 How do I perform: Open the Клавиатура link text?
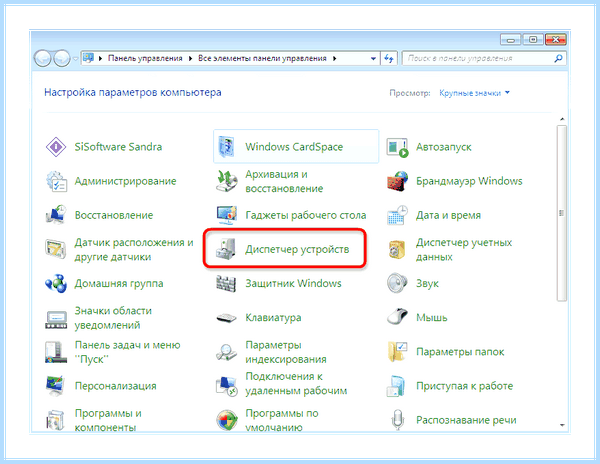[273, 318]
